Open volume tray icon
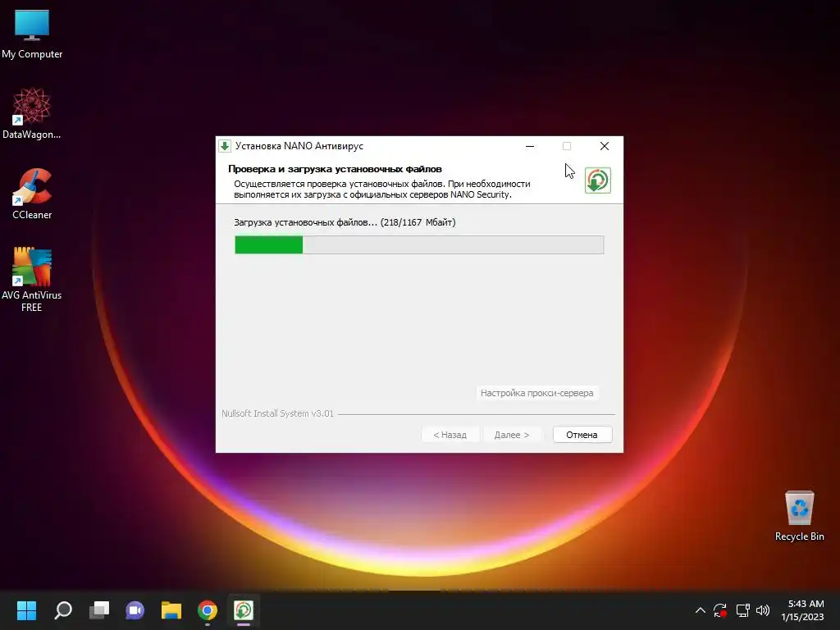The height and width of the screenshot is (630, 840). point(763,610)
